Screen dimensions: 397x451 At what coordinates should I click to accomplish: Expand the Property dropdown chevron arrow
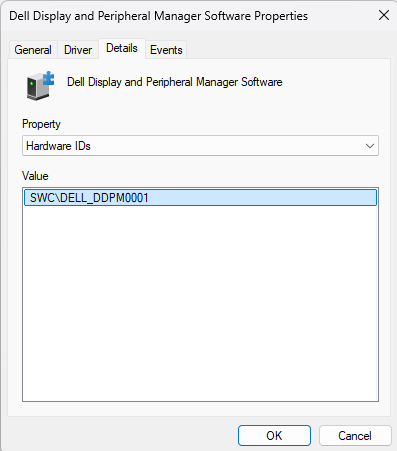[370, 146]
